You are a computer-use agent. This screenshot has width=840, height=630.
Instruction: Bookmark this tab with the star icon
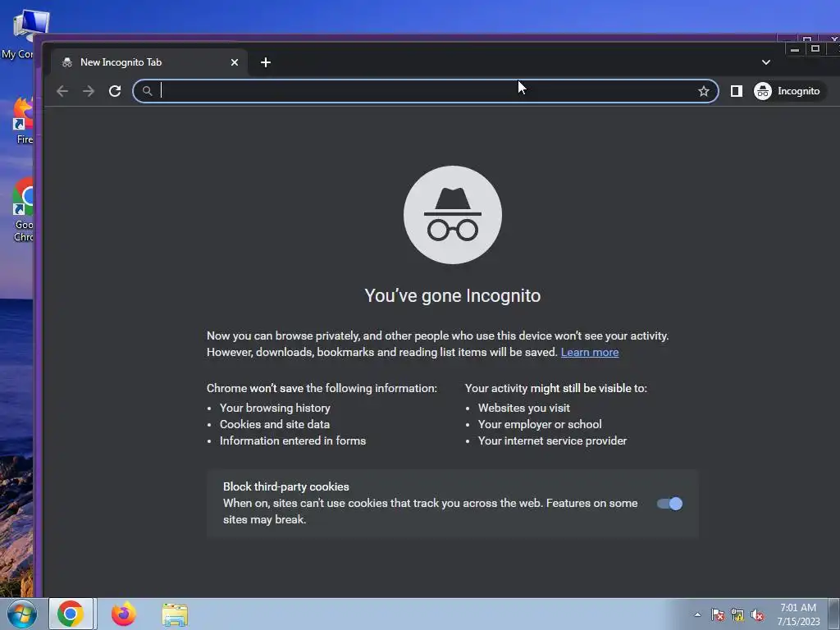[x=703, y=91]
